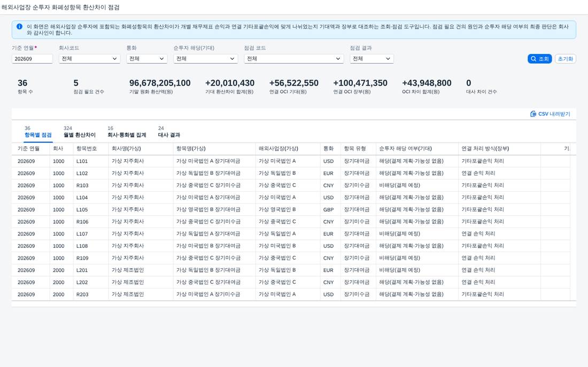Open the 회사코드 dropdown

pyautogui.click(x=89, y=59)
